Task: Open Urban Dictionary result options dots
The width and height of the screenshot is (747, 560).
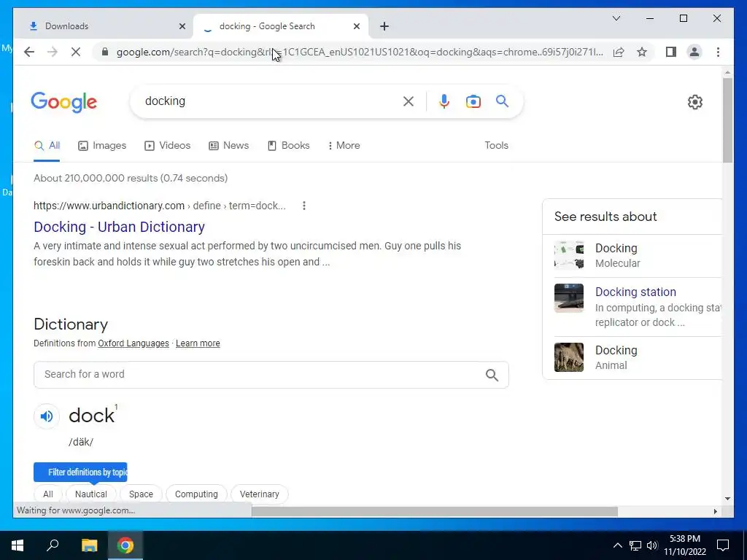Action: (304, 206)
